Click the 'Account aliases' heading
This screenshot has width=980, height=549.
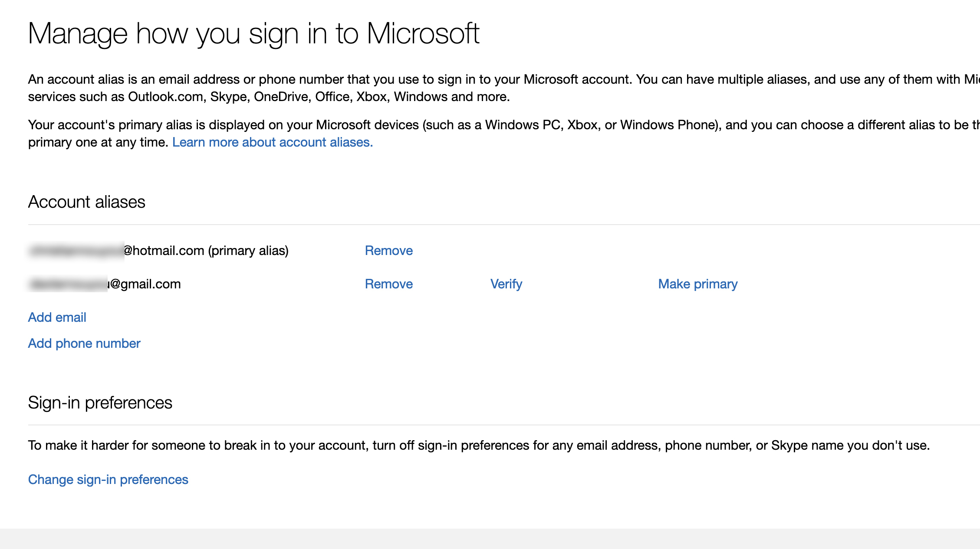[x=87, y=202]
